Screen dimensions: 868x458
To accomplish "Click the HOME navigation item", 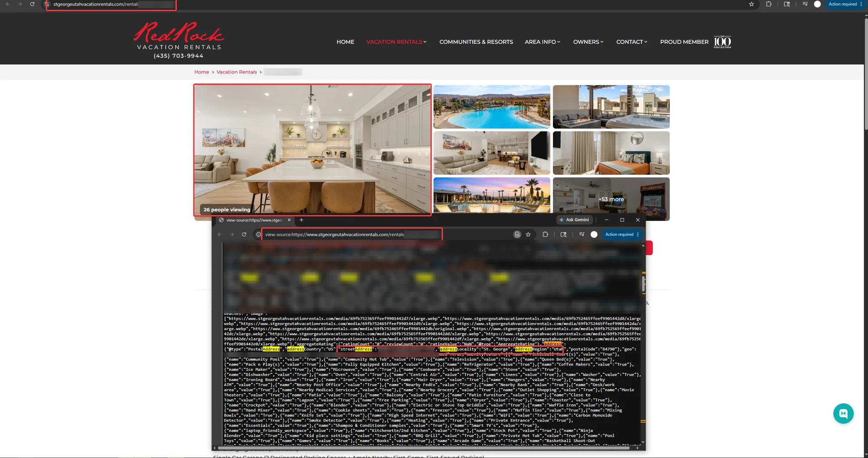I will (345, 42).
